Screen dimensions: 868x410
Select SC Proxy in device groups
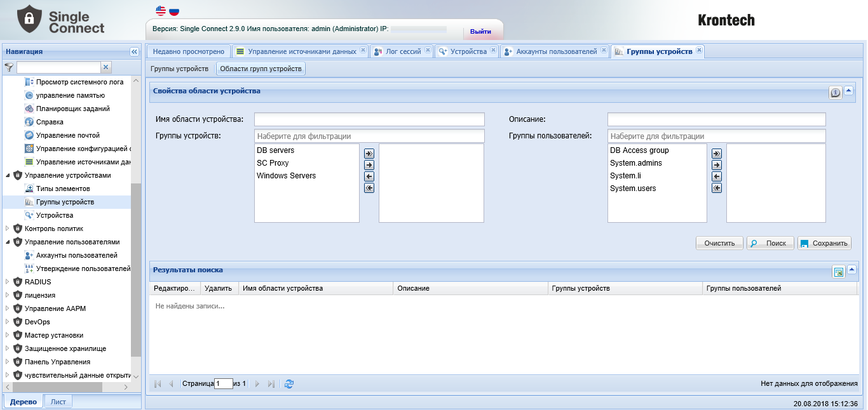[307, 163]
